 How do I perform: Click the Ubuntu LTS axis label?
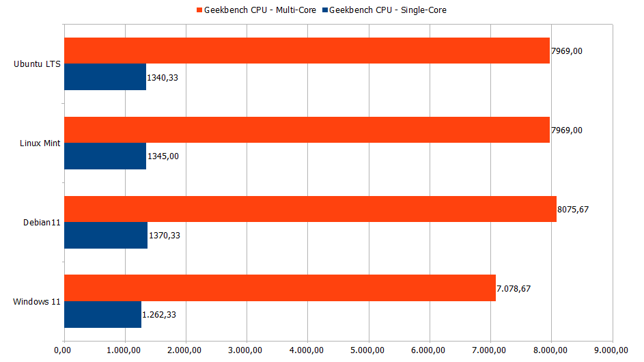[x=37, y=64]
